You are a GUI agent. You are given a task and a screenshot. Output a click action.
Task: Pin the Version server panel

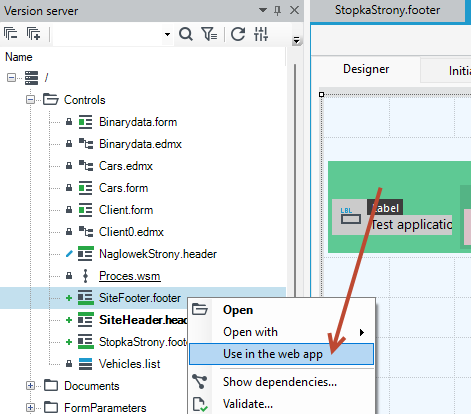(x=277, y=11)
